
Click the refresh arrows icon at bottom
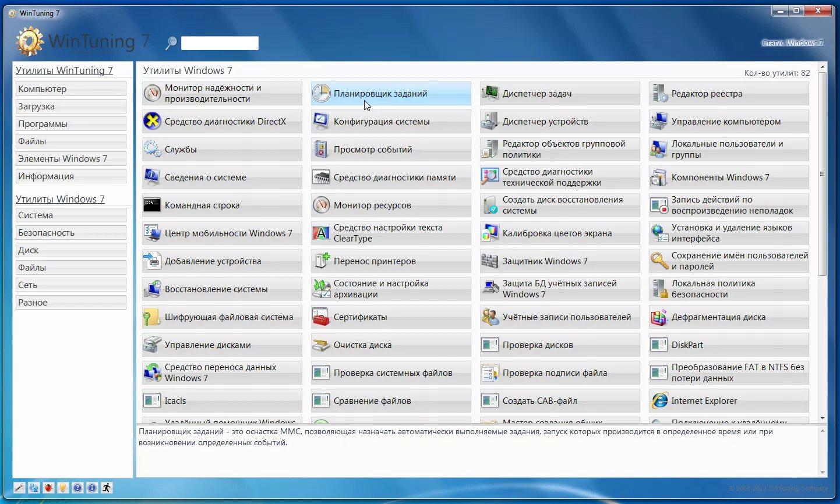click(34, 488)
